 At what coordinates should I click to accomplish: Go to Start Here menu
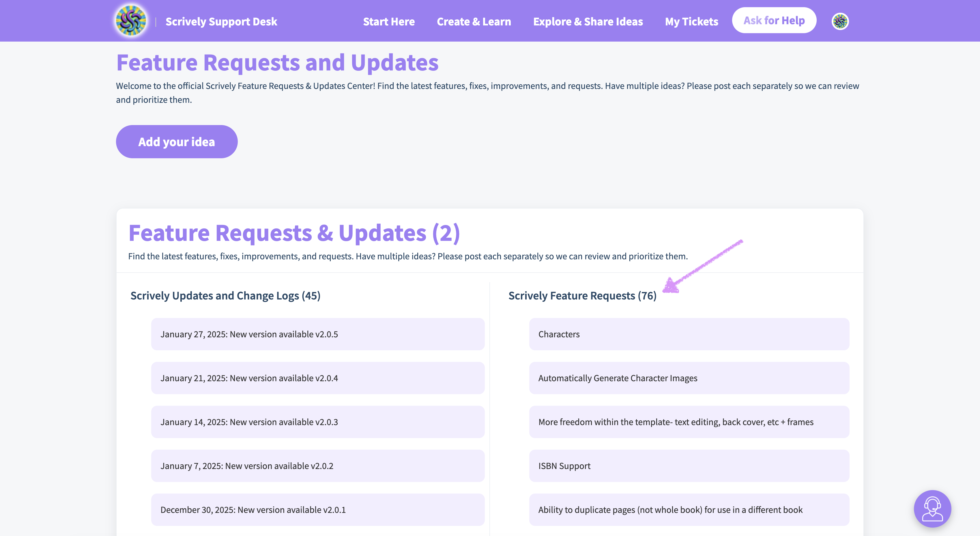click(388, 22)
